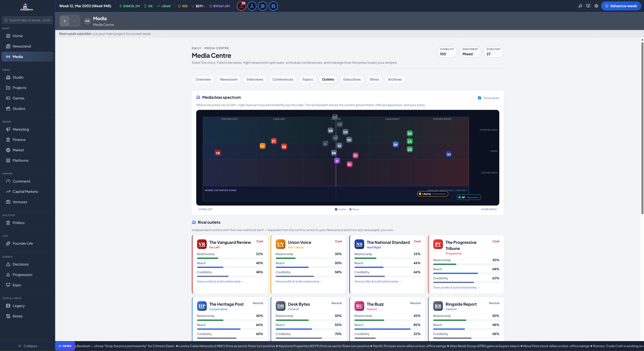644x351 pixels.
Task: Select the PT outlet marker on bias spectrum
Action: [274, 141]
